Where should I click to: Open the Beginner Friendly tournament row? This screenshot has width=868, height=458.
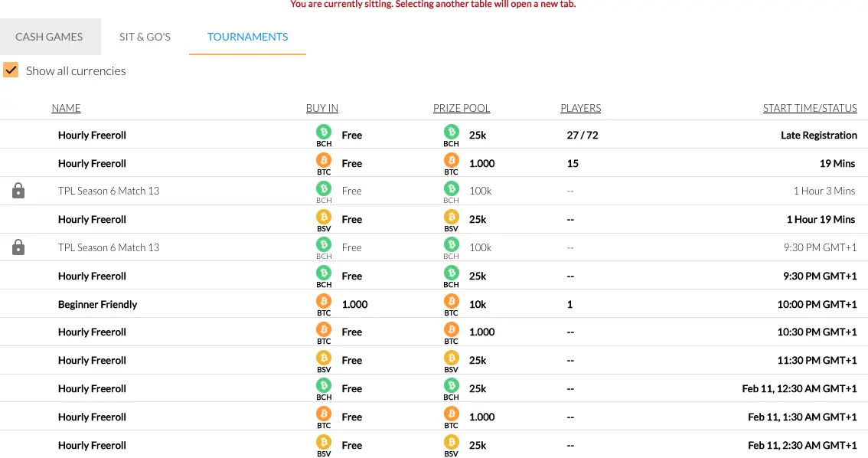pos(434,303)
